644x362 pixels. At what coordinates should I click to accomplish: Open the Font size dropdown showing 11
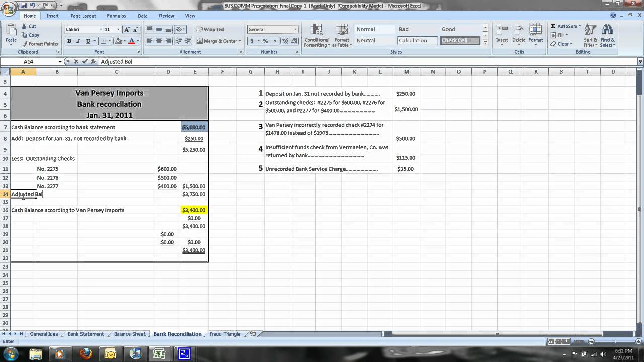pos(118,29)
